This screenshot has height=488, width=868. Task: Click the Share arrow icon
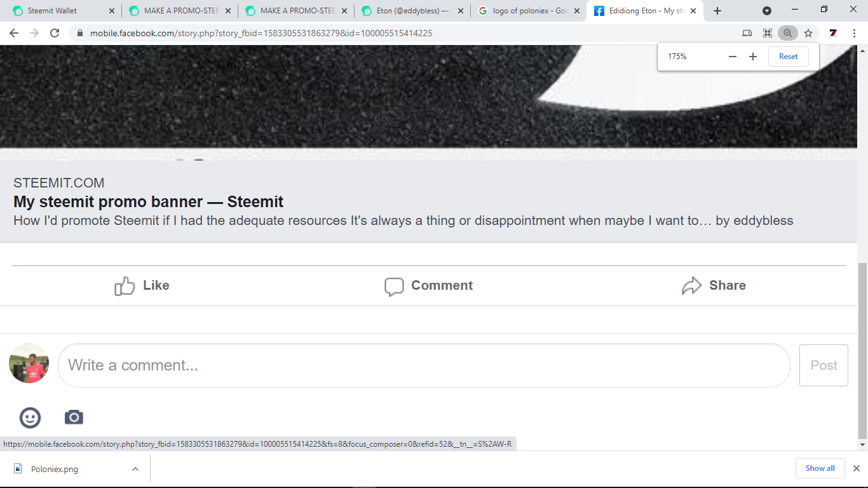point(691,286)
